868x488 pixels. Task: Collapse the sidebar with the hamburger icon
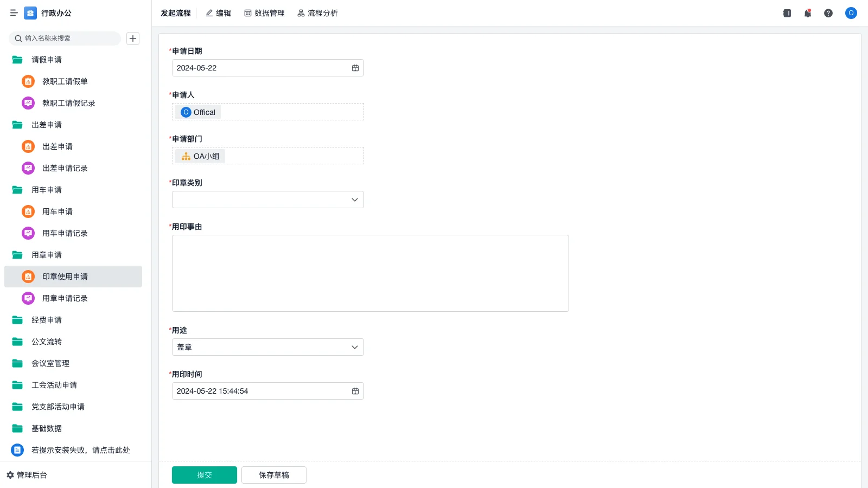tap(14, 13)
